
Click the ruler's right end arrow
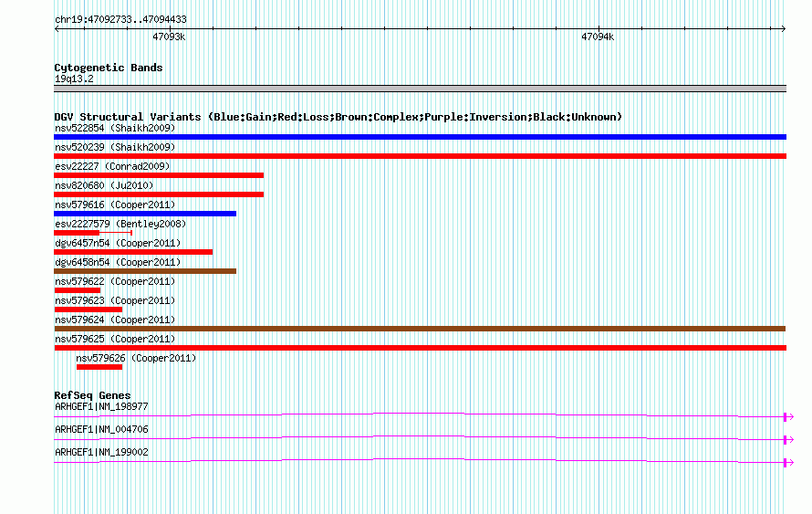pyautogui.click(x=784, y=28)
